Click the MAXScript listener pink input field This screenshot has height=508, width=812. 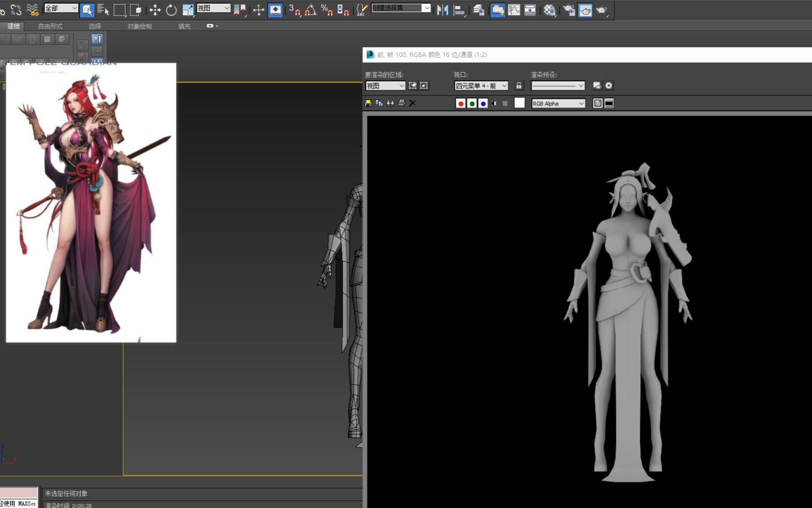[19, 493]
